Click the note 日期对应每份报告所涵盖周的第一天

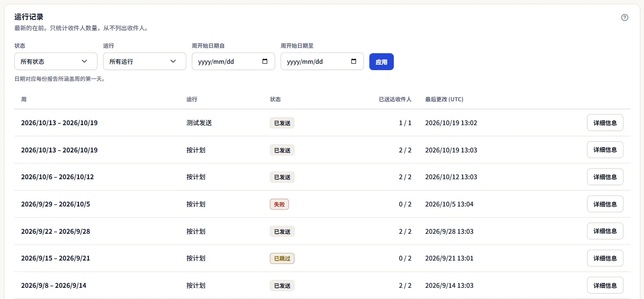[60, 78]
